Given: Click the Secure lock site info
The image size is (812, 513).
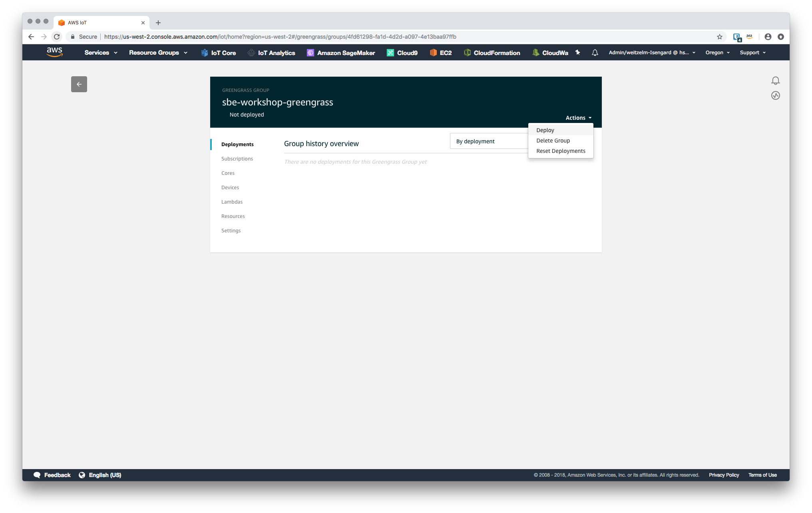Looking at the screenshot, I should click(84, 37).
